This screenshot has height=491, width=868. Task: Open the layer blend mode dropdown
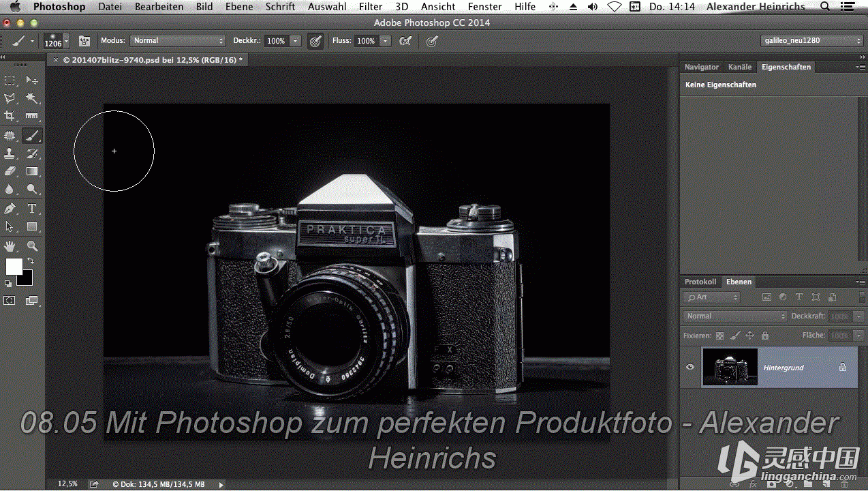point(735,316)
